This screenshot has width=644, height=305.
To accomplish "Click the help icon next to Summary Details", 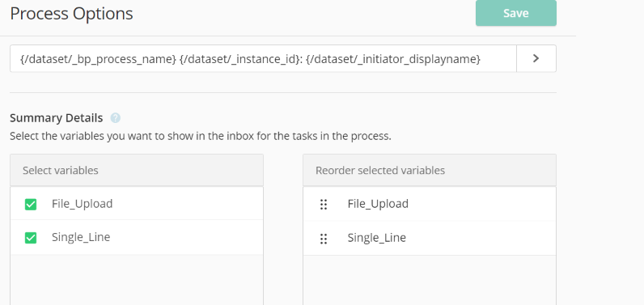I will tap(116, 118).
